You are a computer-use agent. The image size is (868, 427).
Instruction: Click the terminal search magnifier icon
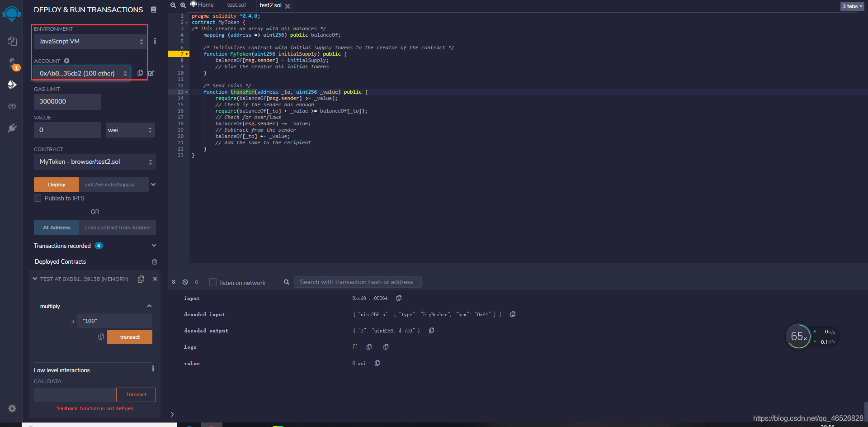point(287,282)
